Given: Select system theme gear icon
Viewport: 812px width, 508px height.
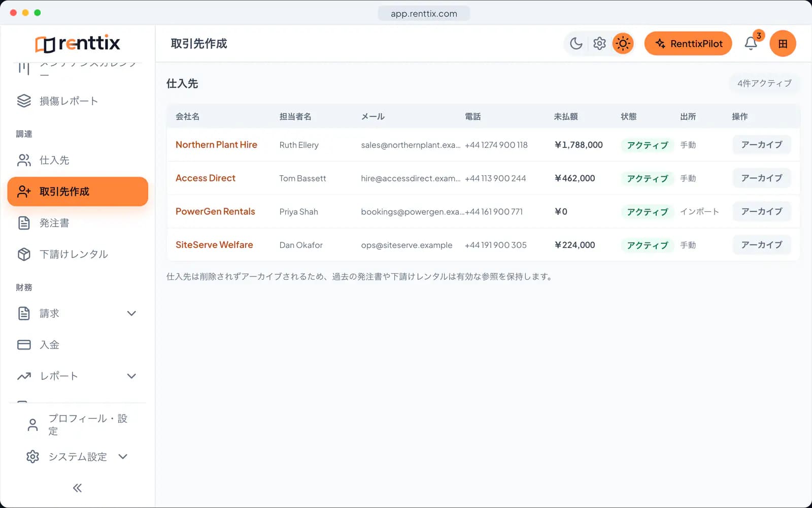Looking at the screenshot, I should (x=599, y=44).
